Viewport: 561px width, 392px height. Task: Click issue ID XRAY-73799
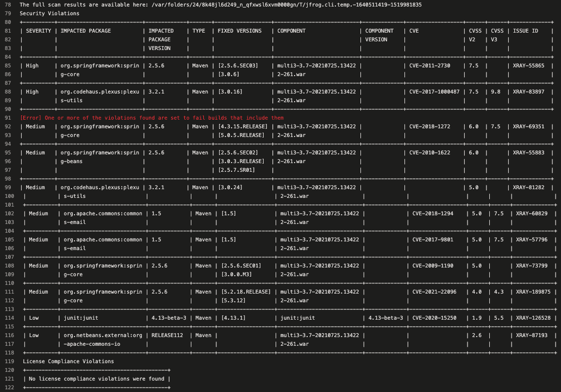pos(532,266)
